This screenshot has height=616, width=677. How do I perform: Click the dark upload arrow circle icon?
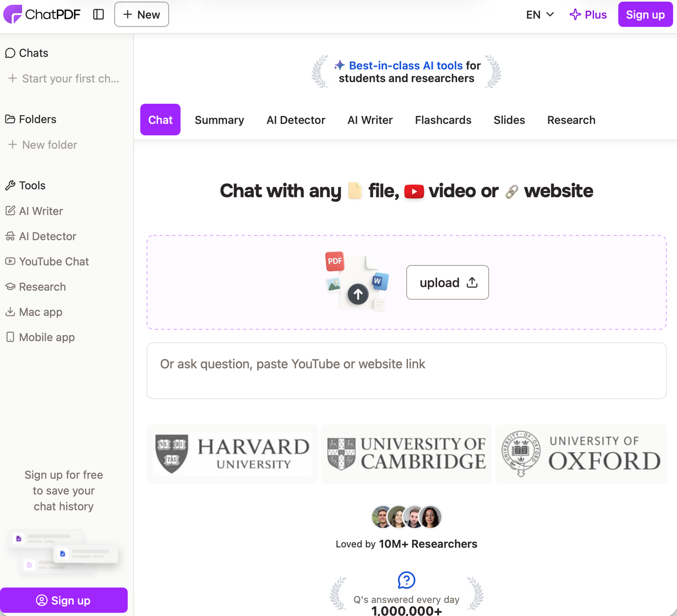[358, 294]
